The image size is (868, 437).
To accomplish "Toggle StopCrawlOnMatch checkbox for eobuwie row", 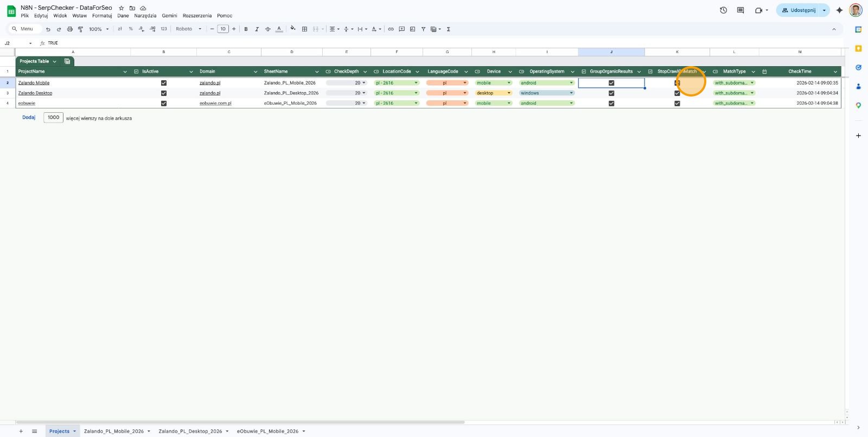I will click(x=677, y=104).
